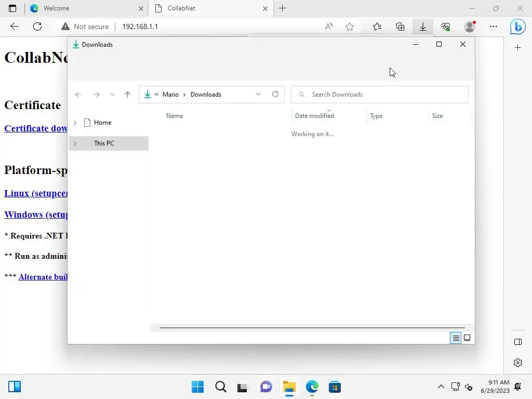Switch to the CollabNet tab

pyautogui.click(x=210, y=8)
